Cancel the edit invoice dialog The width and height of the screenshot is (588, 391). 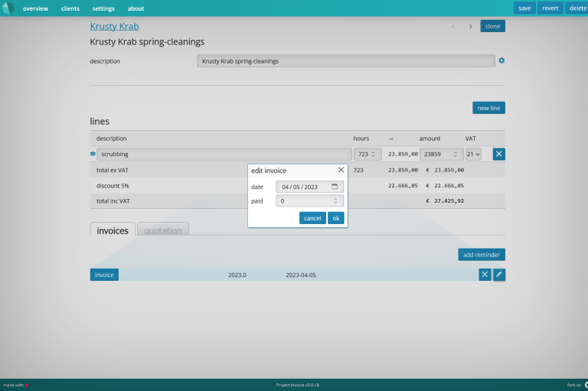[x=312, y=218]
